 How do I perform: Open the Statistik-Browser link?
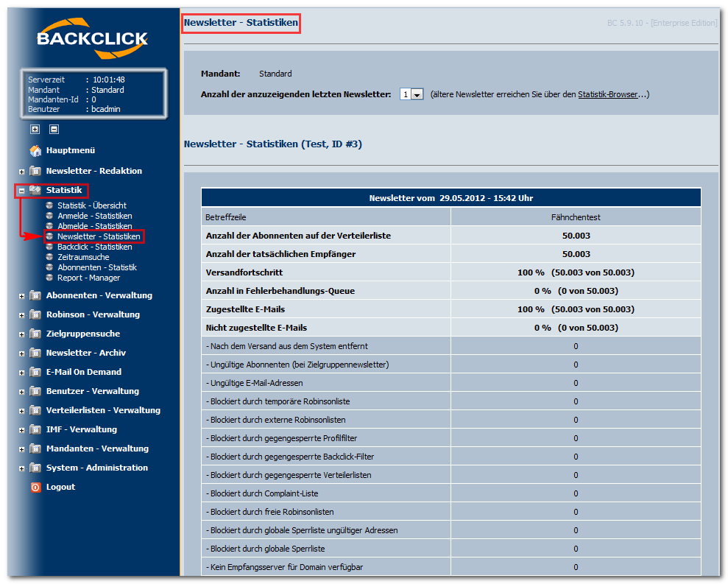pos(607,94)
